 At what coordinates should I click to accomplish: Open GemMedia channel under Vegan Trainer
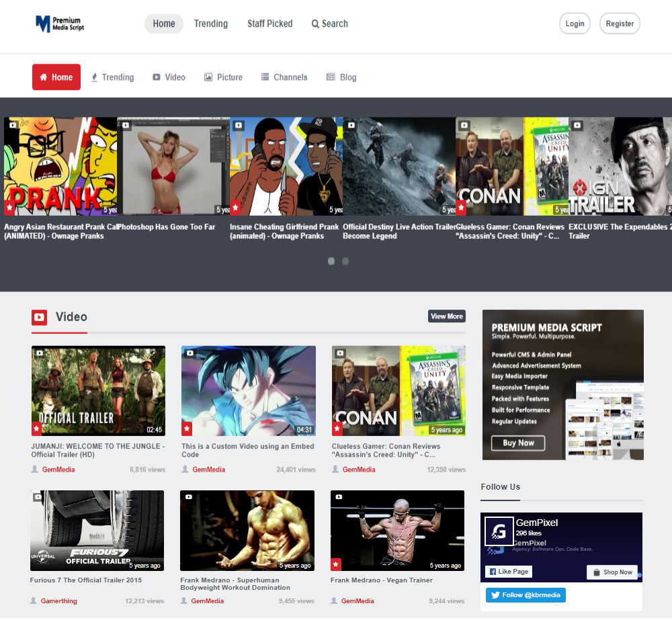(358, 601)
